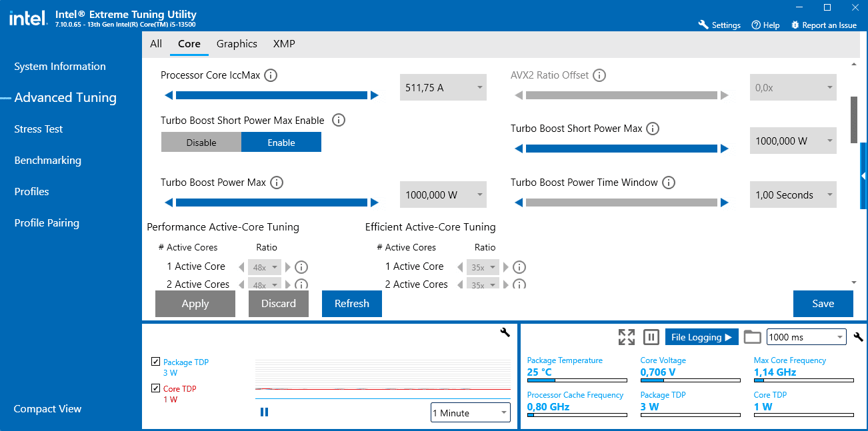Screen dimensions: 868x431
Task: Click the Turbo Boost Power Max slider bar
Action: point(271,203)
